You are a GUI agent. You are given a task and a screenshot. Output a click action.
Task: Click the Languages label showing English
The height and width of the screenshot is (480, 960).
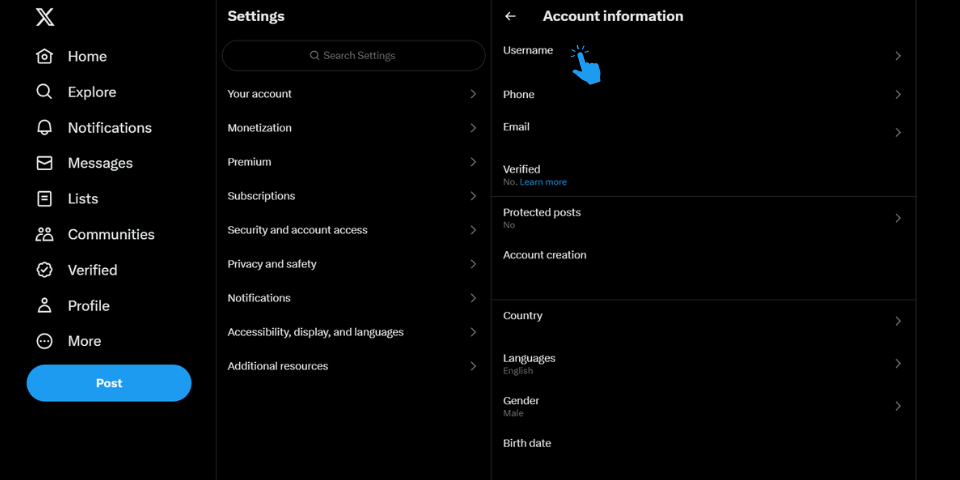click(529, 358)
